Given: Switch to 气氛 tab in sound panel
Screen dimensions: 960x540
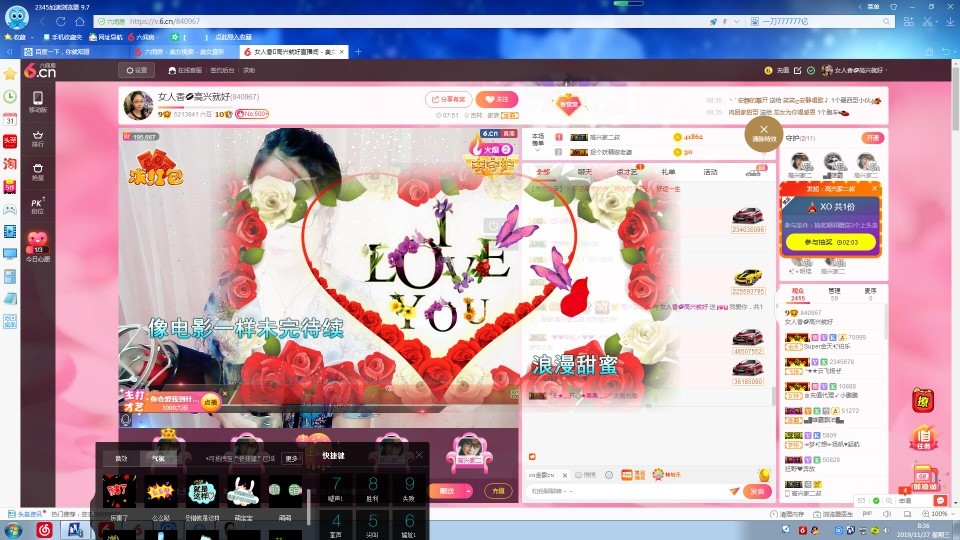Looking at the screenshot, I should [158, 458].
